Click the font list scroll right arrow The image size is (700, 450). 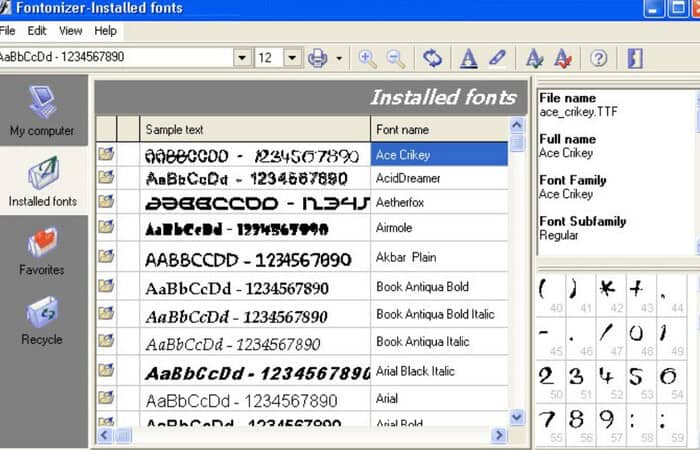(x=499, y=435)
